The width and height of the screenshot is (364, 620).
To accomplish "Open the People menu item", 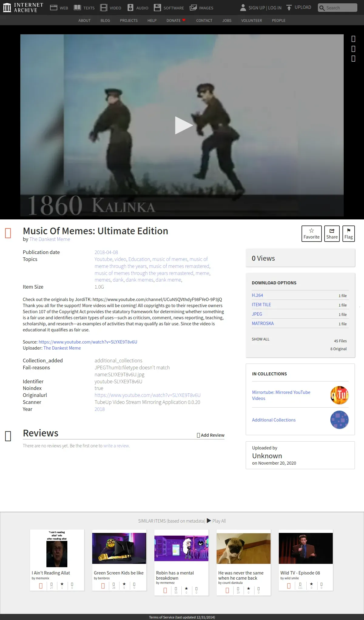I will point(278,20).
